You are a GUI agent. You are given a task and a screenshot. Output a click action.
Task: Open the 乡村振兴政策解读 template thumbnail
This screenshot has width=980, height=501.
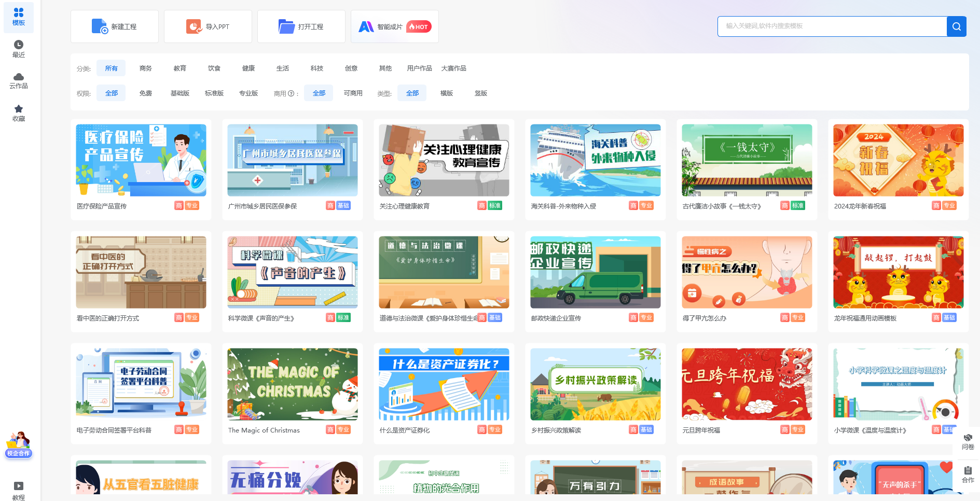[x=596, y=384]
